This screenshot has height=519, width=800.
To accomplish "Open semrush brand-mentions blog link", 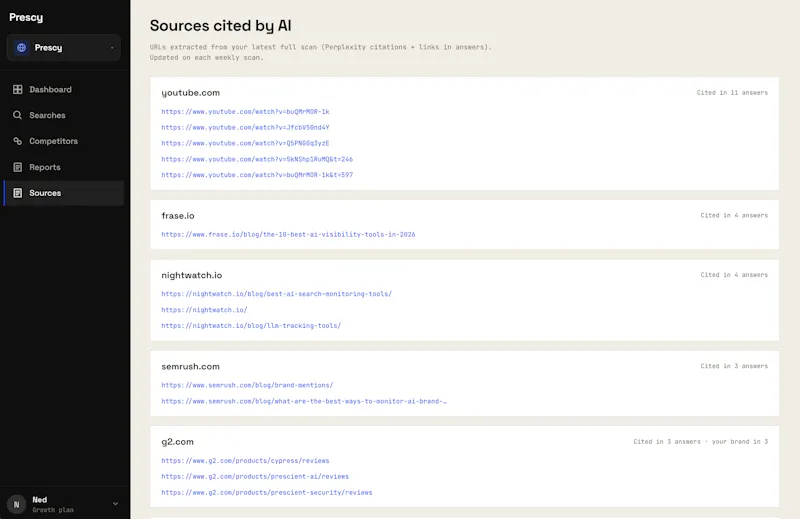I will click(247, 385).
